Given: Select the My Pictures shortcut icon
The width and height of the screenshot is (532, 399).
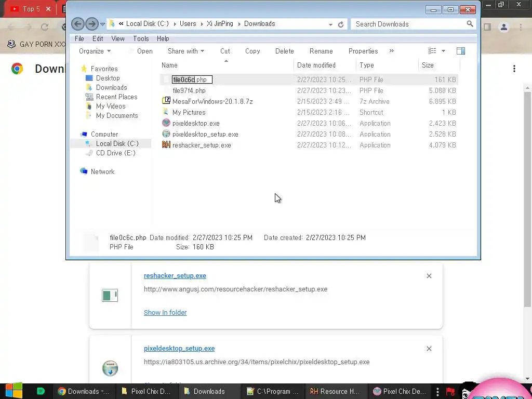Looking at the screenshot, I should (166, 112).
